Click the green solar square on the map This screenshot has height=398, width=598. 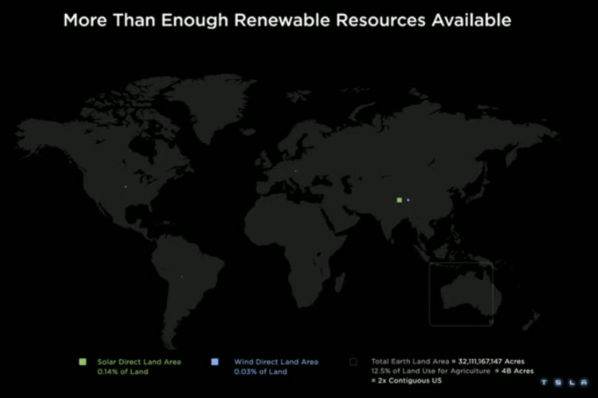(x=399, y=200)
